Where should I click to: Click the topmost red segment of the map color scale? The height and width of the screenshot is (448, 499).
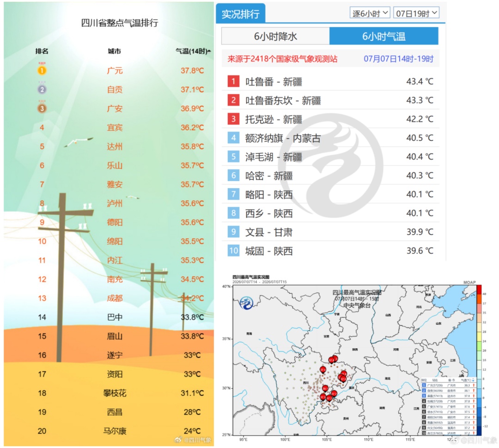tap(479, 290)
